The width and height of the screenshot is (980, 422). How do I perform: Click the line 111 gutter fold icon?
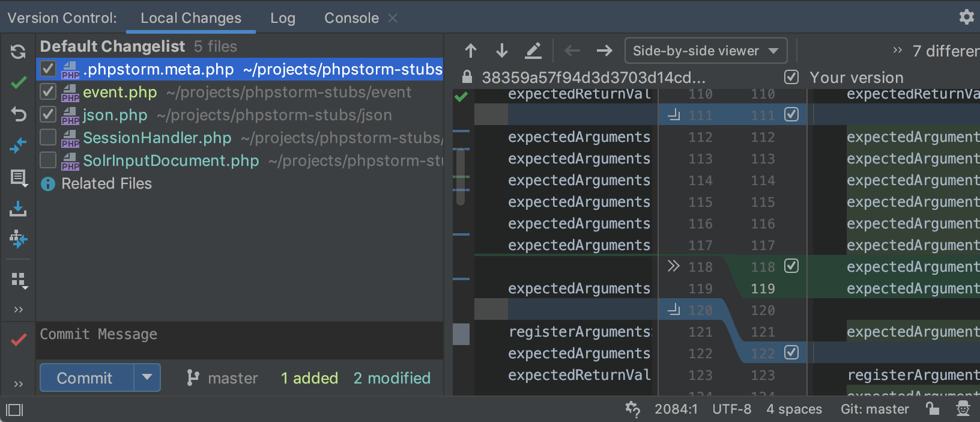point(674,114)
